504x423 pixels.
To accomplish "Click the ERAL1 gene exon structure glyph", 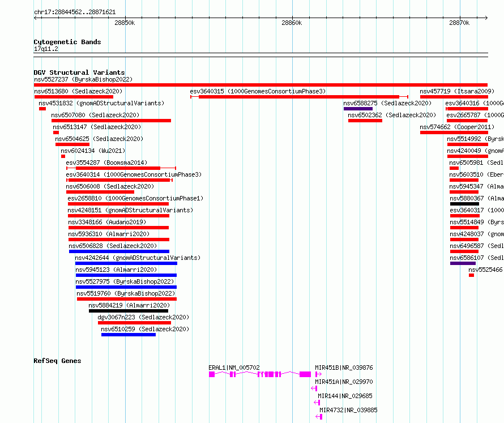I will point(260,374).
